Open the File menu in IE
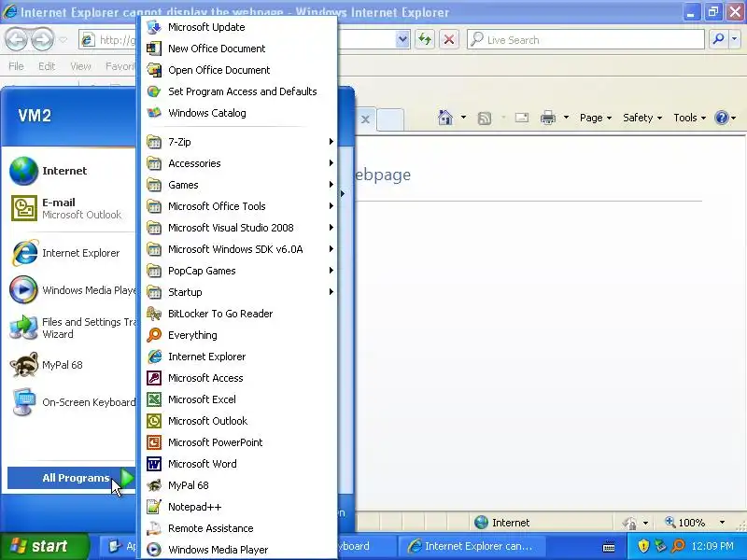This screenshot has height=560, width=747. pos(16,66)
